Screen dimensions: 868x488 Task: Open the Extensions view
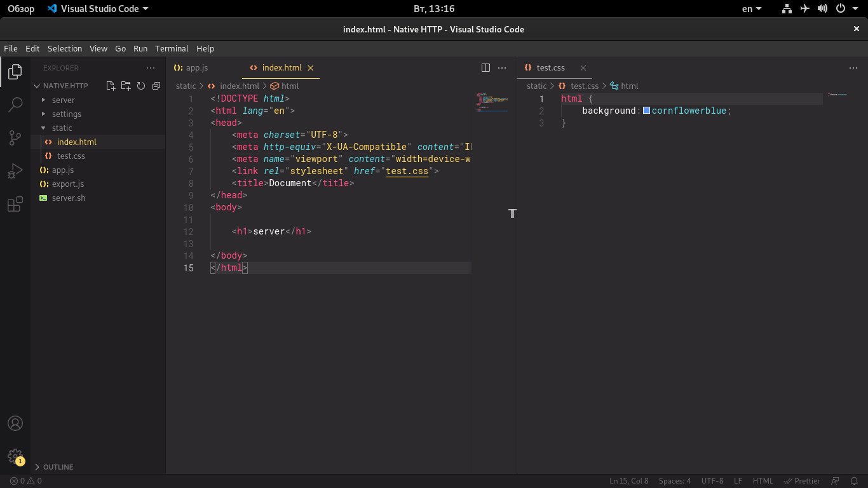point(15,204)
